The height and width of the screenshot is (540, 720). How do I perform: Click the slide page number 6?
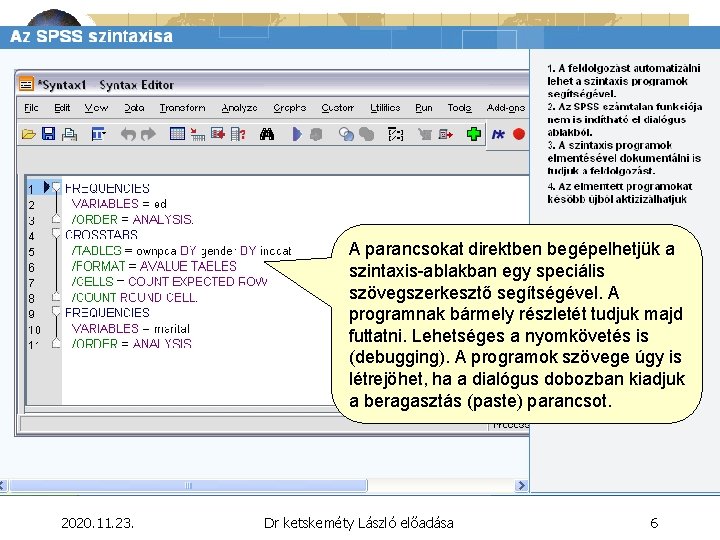click(x=654, y=523)
